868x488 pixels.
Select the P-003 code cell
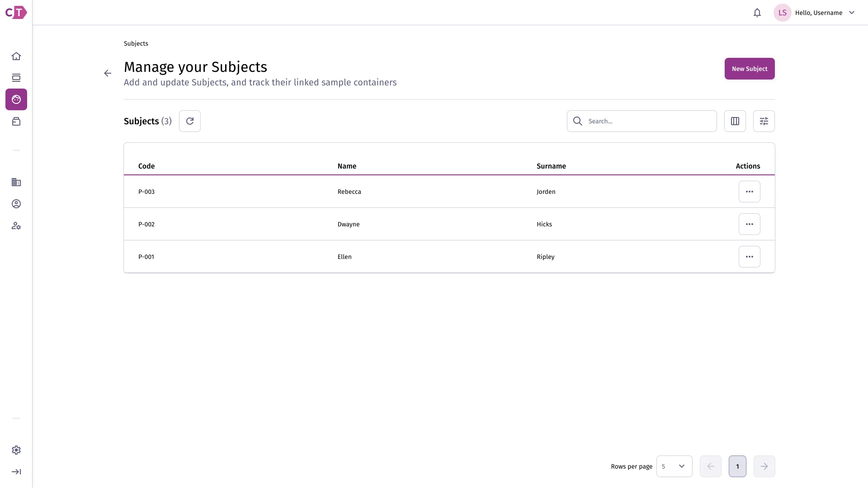point(146,192)
